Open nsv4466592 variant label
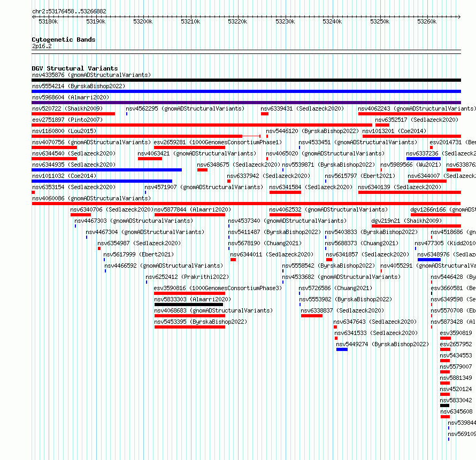 164,266
